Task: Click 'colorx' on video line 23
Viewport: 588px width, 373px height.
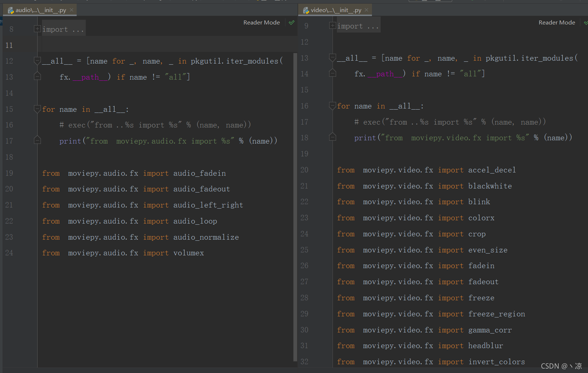Action: (x=481, y=218)
